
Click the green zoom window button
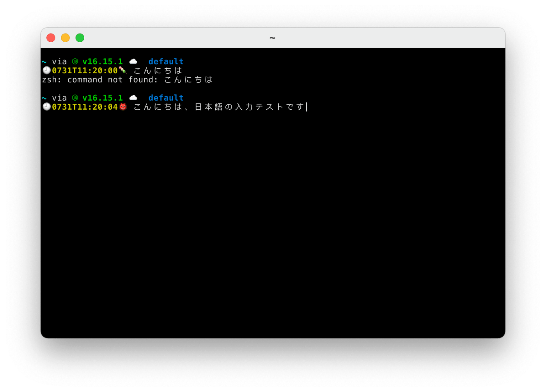80,38
